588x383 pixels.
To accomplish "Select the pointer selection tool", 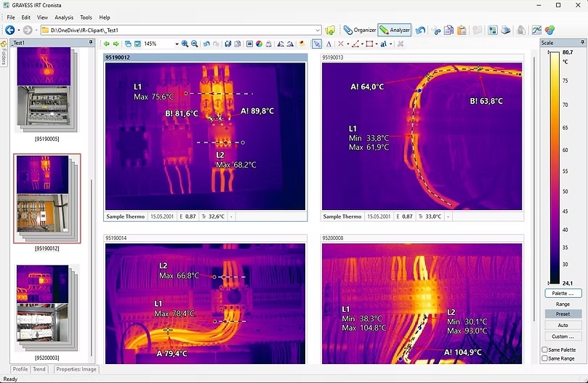I will point(317,44).
